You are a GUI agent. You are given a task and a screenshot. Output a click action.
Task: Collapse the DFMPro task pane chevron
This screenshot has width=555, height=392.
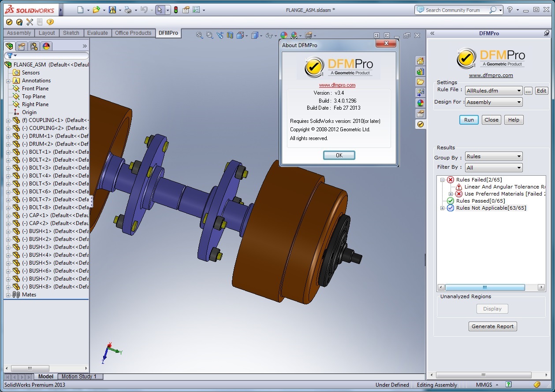[x=432, y=33]
